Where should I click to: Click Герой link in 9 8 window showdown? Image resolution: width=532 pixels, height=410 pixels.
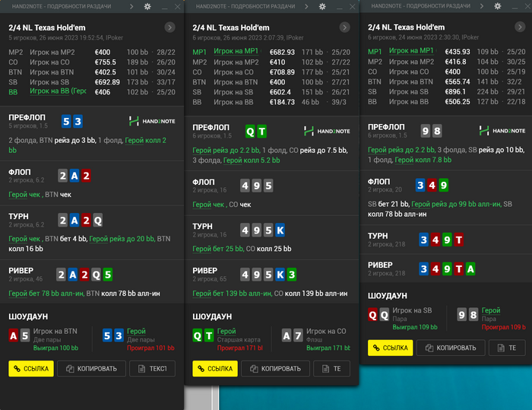pyautogui.click(x=491, y=310)
